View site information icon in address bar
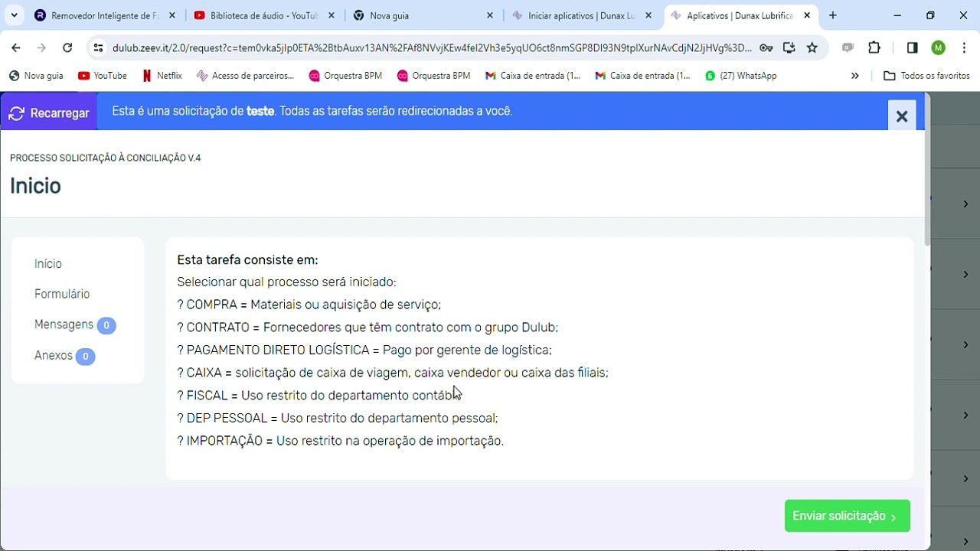Screen dimensions: 980x551 (98, 47)
